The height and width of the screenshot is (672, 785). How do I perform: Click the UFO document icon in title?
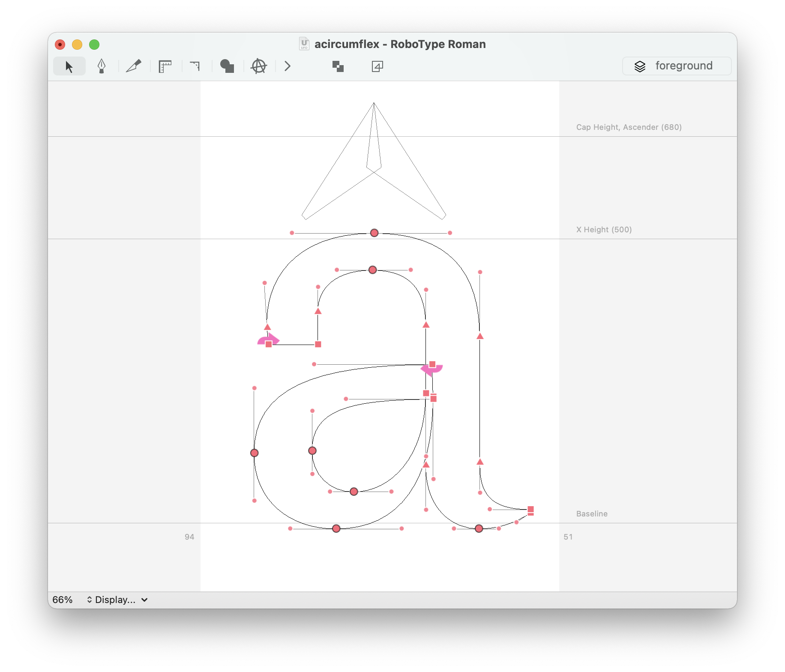click(304, 44)
